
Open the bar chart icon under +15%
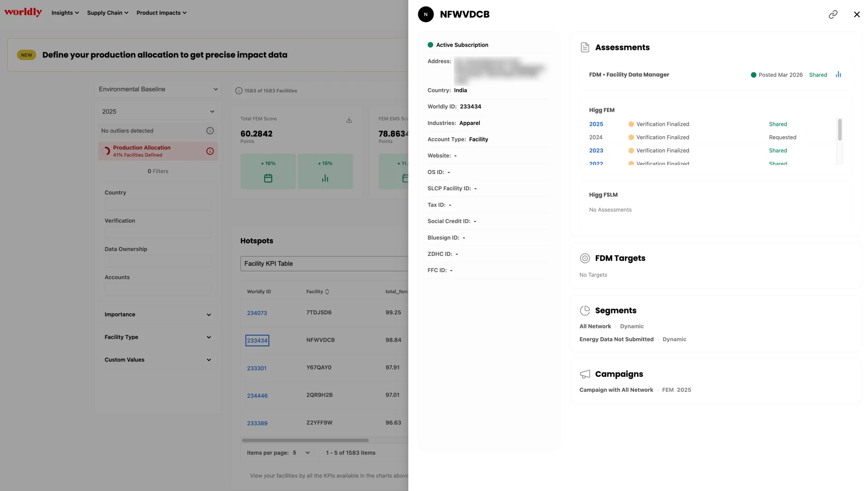(x=325, y=178)
